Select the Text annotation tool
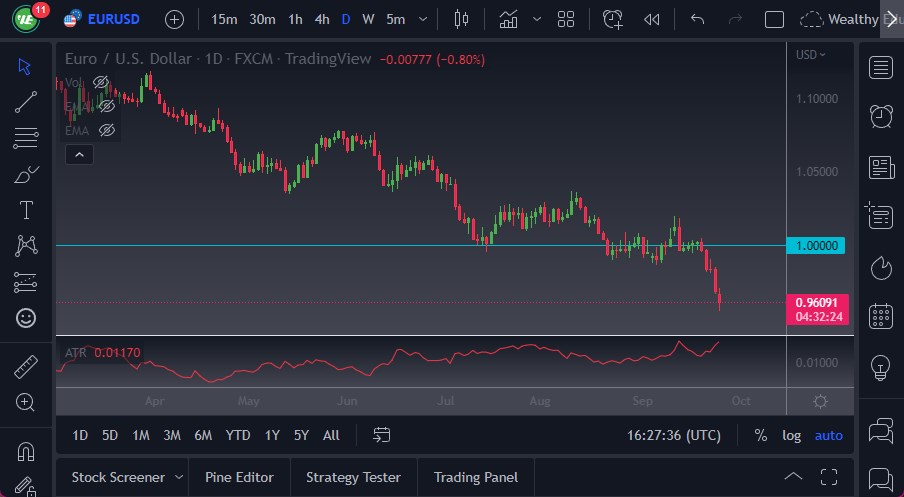 (26, 210)
